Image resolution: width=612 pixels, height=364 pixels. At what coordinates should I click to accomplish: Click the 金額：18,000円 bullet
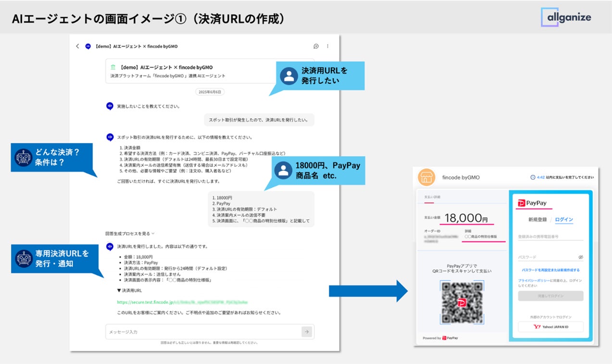(138, 257)
